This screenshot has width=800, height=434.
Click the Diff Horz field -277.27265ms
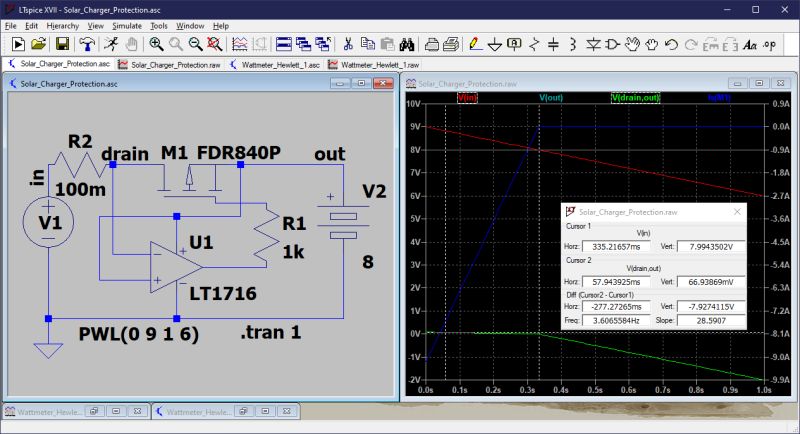pos(616,307)
